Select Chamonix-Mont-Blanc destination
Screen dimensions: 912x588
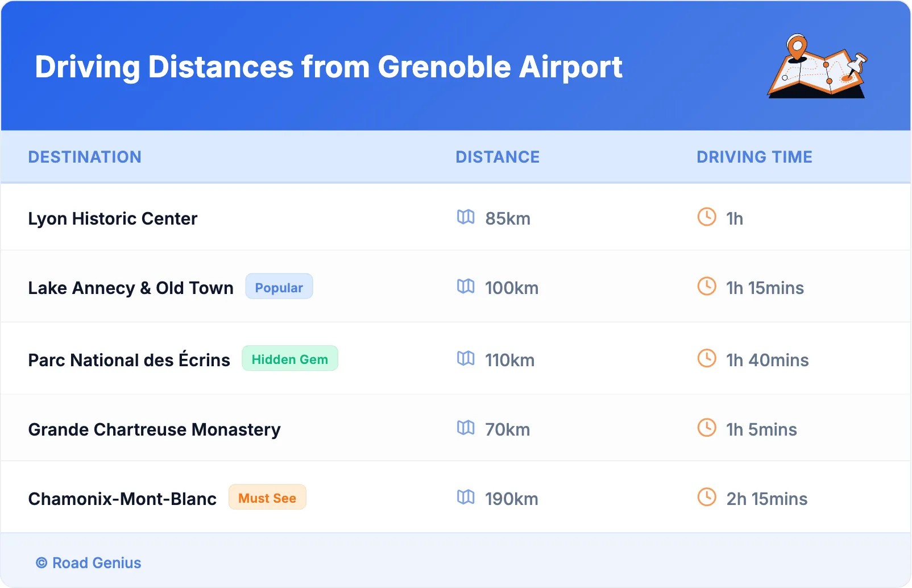tap(122, 499)
